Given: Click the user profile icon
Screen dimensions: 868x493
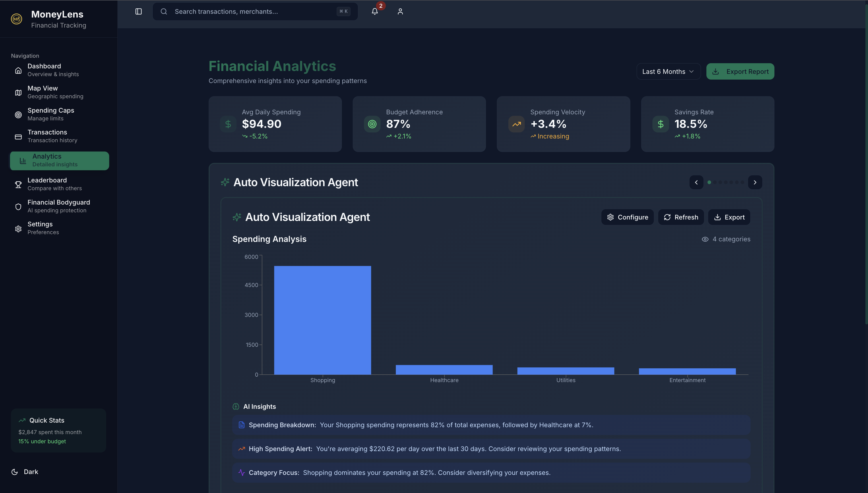Looking at the screenshot, I should coord(400,11).
